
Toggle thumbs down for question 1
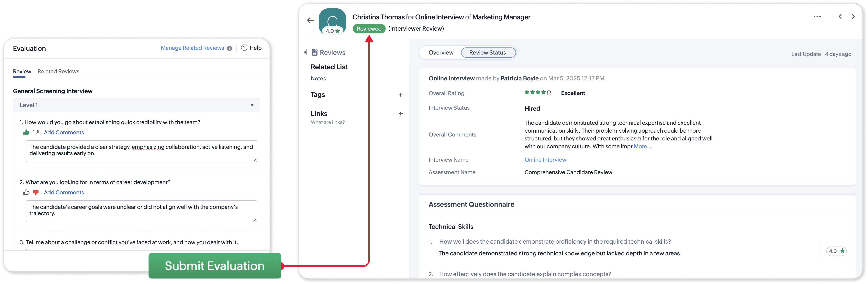[x=36, y=132]
